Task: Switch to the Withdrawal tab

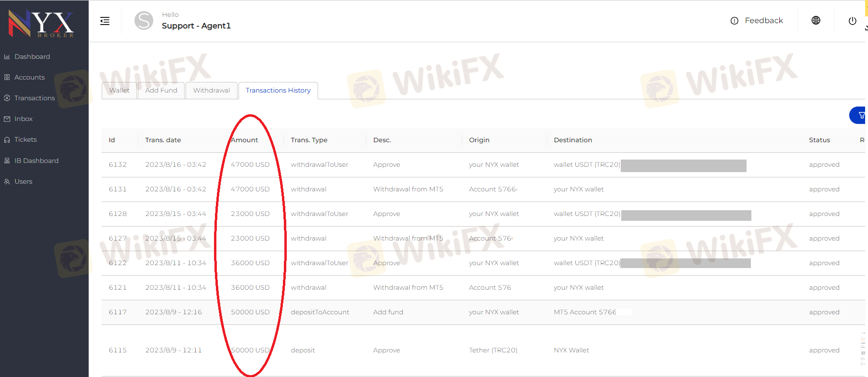Action: (x=212, y=90)
